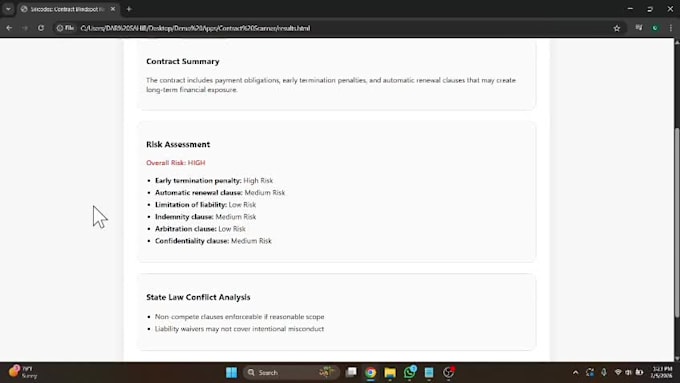Expand the hidden system tray icons
Viewport: 680px width, 383px height.
point(575,372)
